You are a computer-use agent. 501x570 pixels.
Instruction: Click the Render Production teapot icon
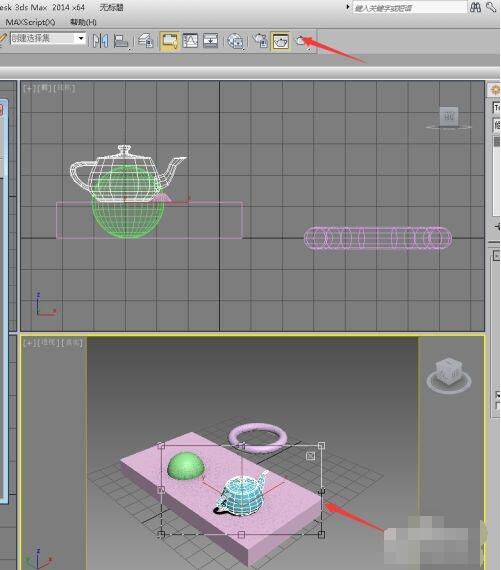coord(301,41)
